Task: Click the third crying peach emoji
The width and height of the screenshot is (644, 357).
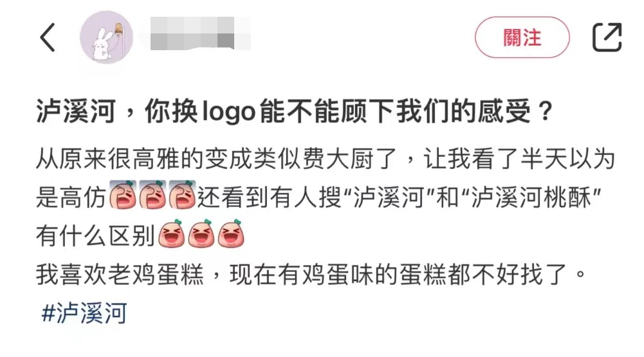Action: click(x=182, y=195)
